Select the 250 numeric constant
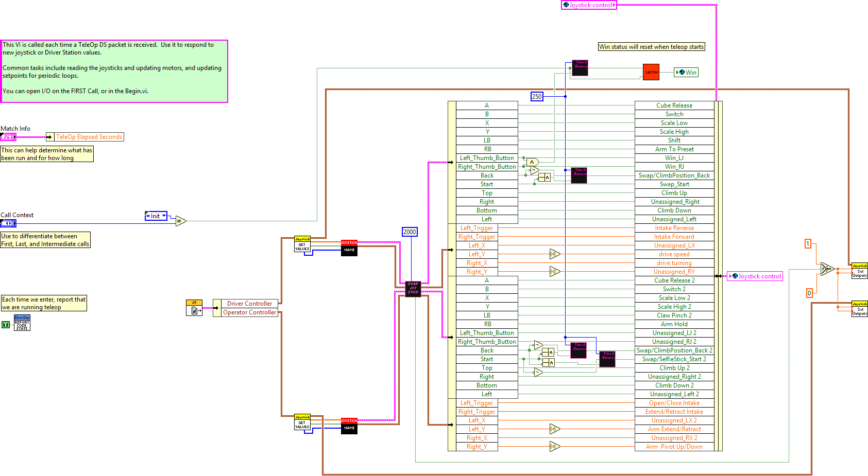Screen dimensions: 868x476 (537, 96)
